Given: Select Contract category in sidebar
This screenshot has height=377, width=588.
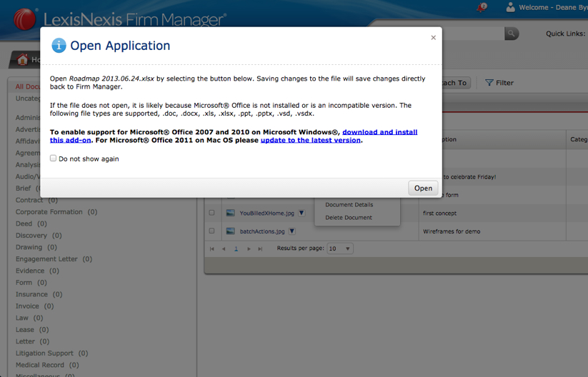Looking at the screenshot, I should [x=36, y=200].
